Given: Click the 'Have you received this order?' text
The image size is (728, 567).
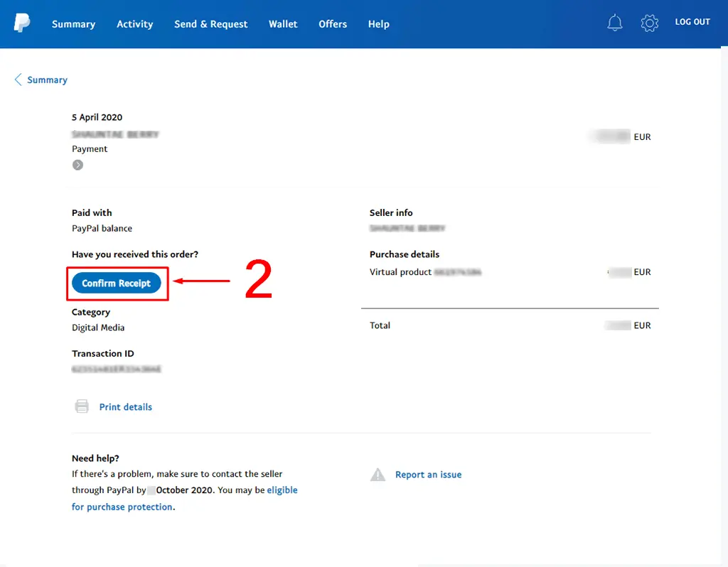Looking at the screenshot, I should click(x=134, y=254).
